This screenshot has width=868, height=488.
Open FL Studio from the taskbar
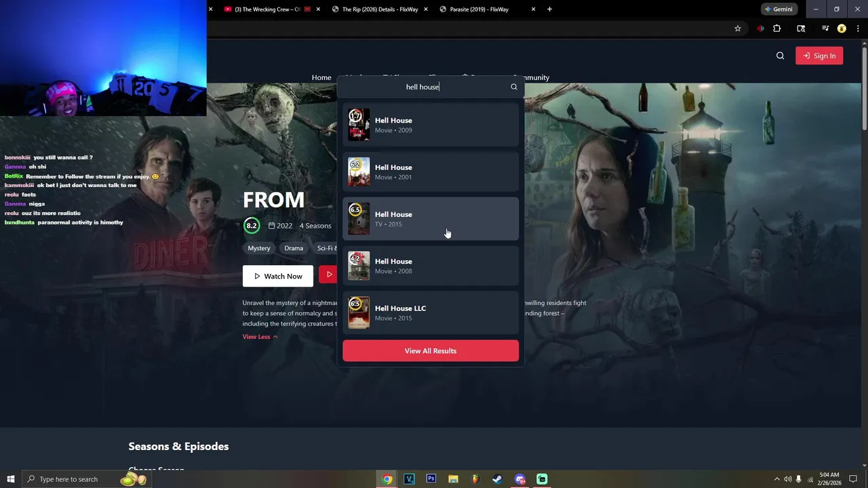tap(475, 479)
